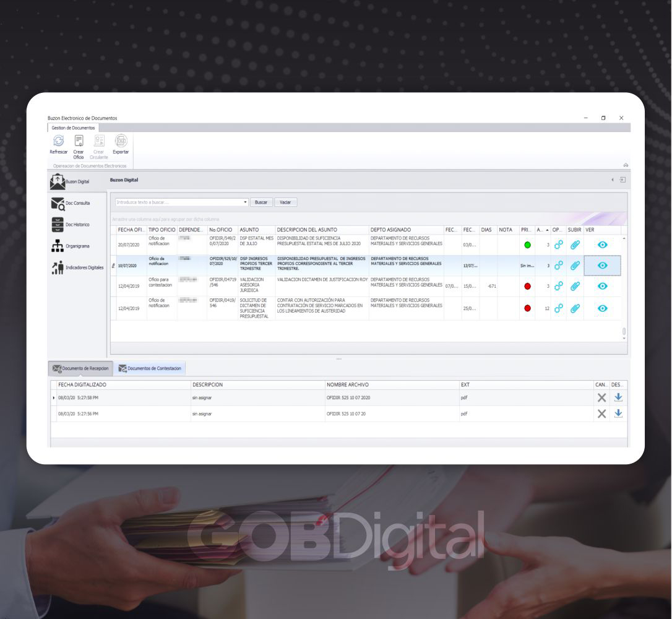Click the eye icon for VALIDACION ASESORIA JURIDICA row
672x619 pixels.
tap(602, 286)
